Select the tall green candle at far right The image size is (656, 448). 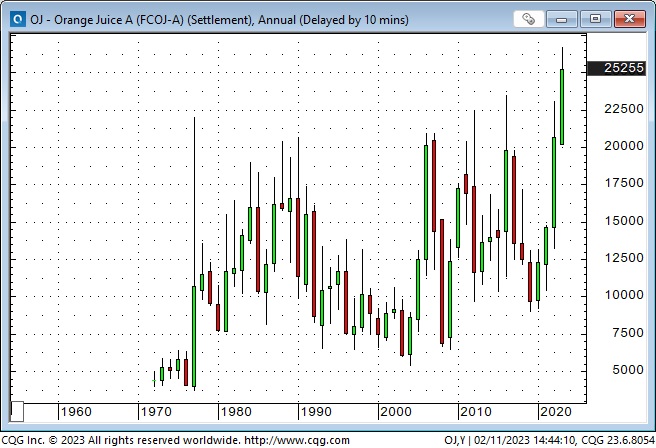[x=562, y=107]
